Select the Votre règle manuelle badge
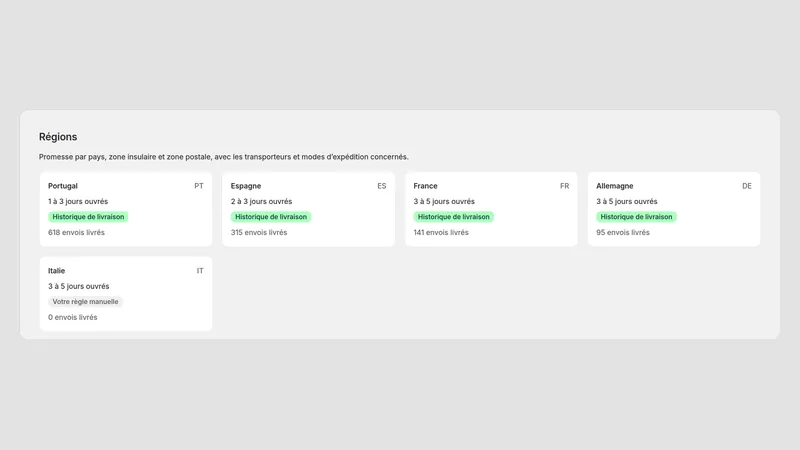 click(85, 302)
